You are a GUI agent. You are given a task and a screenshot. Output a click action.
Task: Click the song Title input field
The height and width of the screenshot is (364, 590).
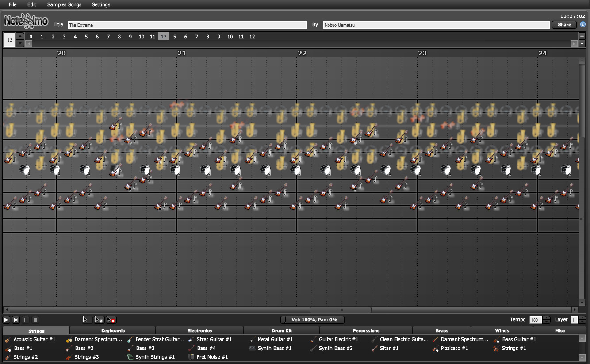187,25
